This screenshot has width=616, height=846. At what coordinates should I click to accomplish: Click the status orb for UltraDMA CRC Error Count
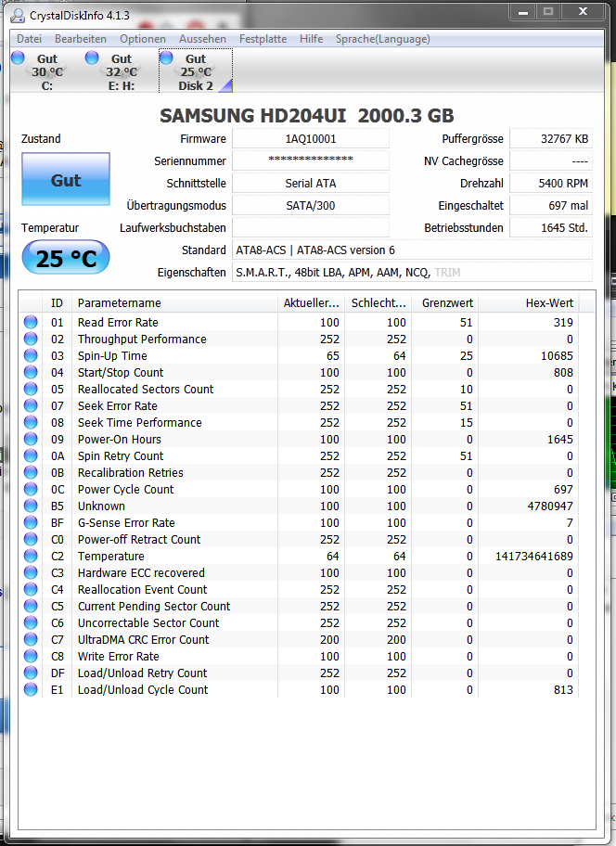[x=31, y=640]
